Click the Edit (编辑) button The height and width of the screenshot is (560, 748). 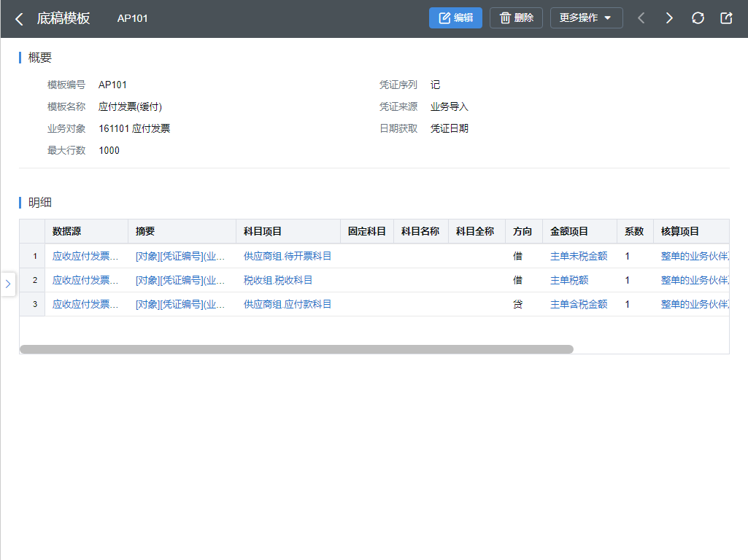[x=455, y=18]
